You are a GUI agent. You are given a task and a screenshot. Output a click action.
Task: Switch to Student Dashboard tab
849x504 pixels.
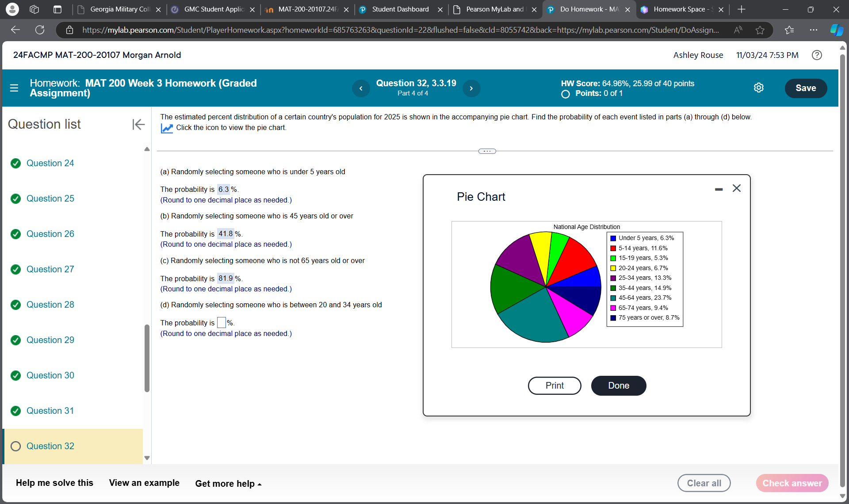tap(401, 9)
